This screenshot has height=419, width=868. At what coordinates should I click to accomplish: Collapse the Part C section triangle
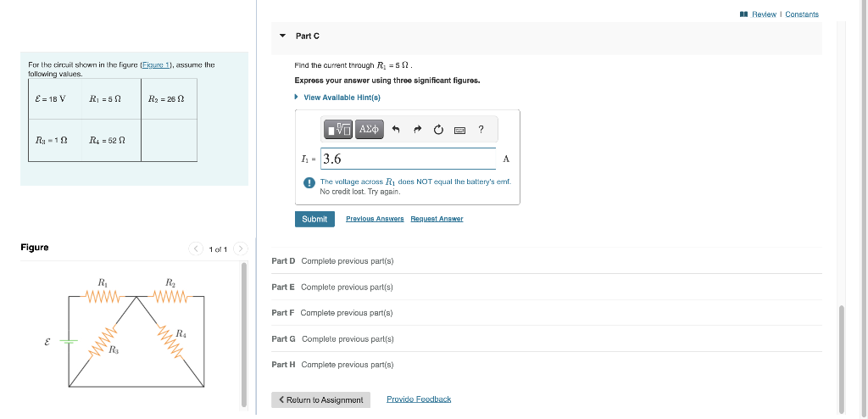pos(283,36)
